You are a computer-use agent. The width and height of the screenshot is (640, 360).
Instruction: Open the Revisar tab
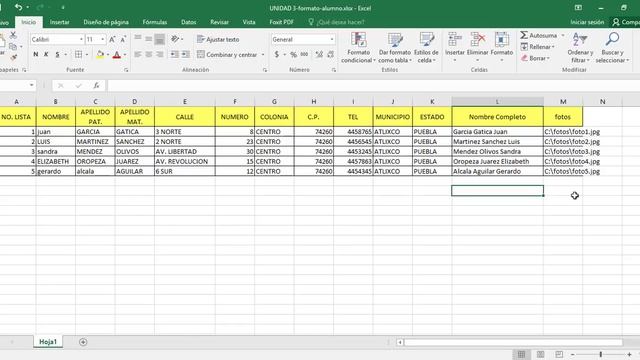pyautogui.click(x=220, y=22)
